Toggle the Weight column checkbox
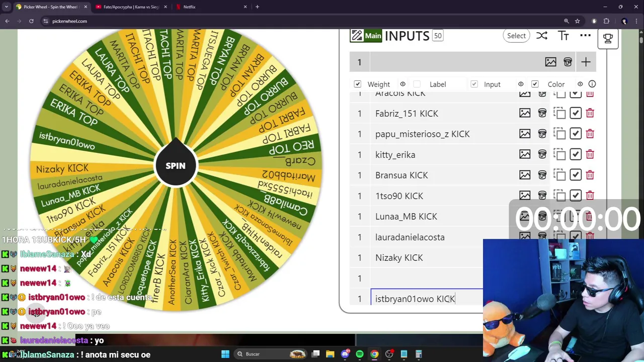Screen dimensions: 644x362 (x=357, y=84)
